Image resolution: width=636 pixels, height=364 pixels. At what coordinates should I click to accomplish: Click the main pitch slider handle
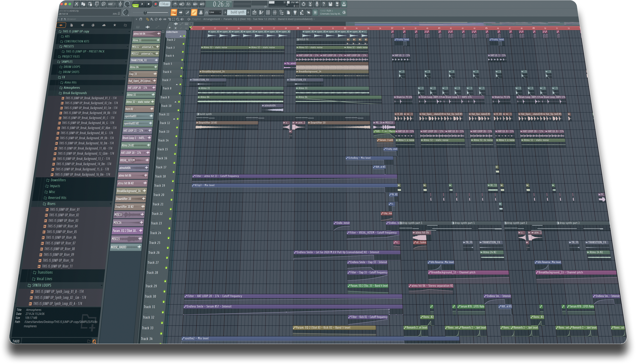click(x=145, y=12)
